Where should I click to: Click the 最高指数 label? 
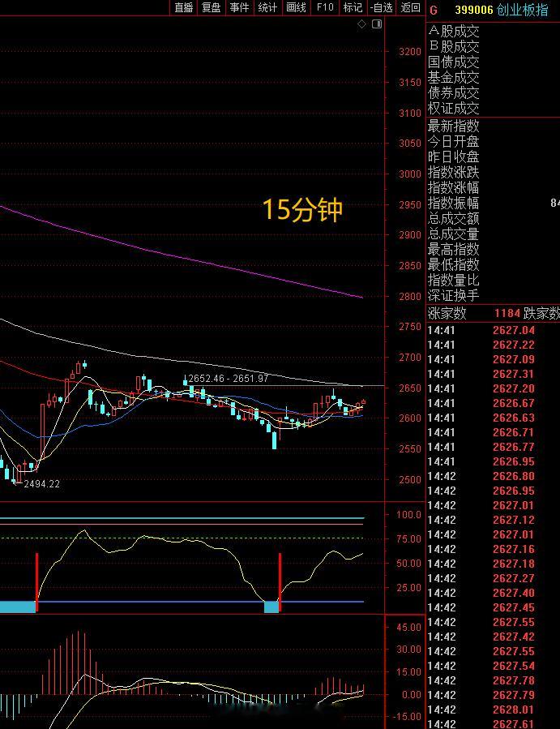point(453,249)
